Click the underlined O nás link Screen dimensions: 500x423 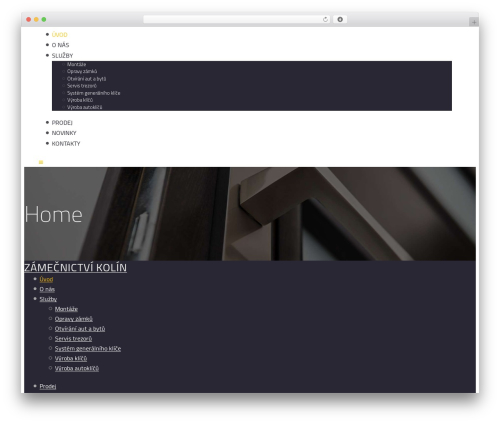(47, 289)
